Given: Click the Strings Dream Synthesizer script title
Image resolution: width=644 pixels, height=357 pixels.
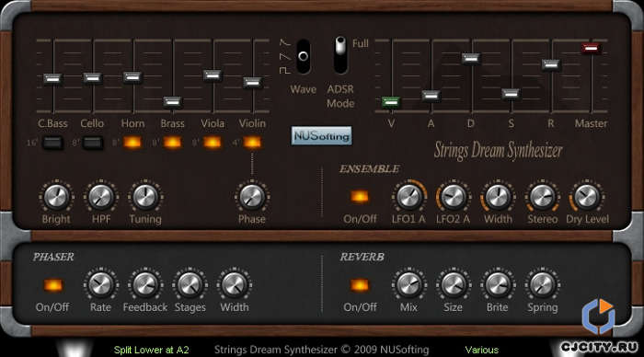Looking at the screenshot, I should [x=499, y=151].
